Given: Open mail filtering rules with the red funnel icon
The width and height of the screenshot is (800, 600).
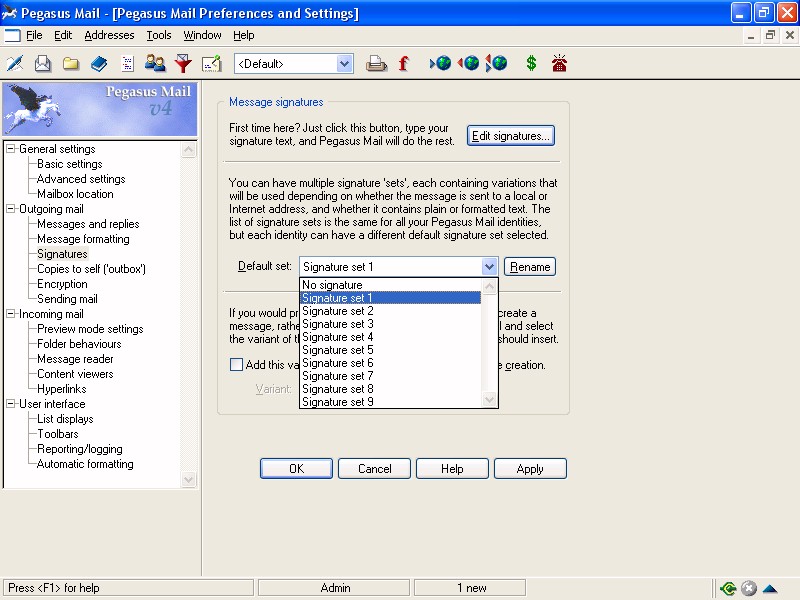Looking at the screenshot, I should point(183,63).
